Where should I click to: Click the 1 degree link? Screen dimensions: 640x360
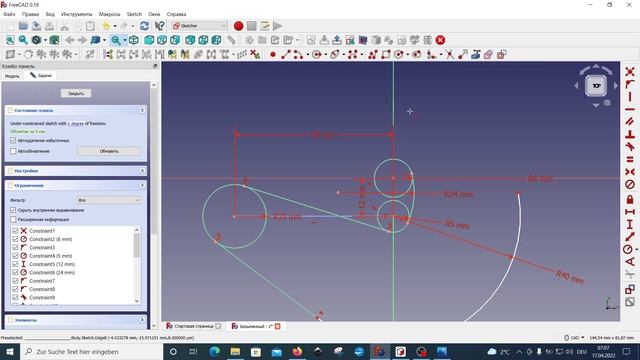tap(76, 123)
